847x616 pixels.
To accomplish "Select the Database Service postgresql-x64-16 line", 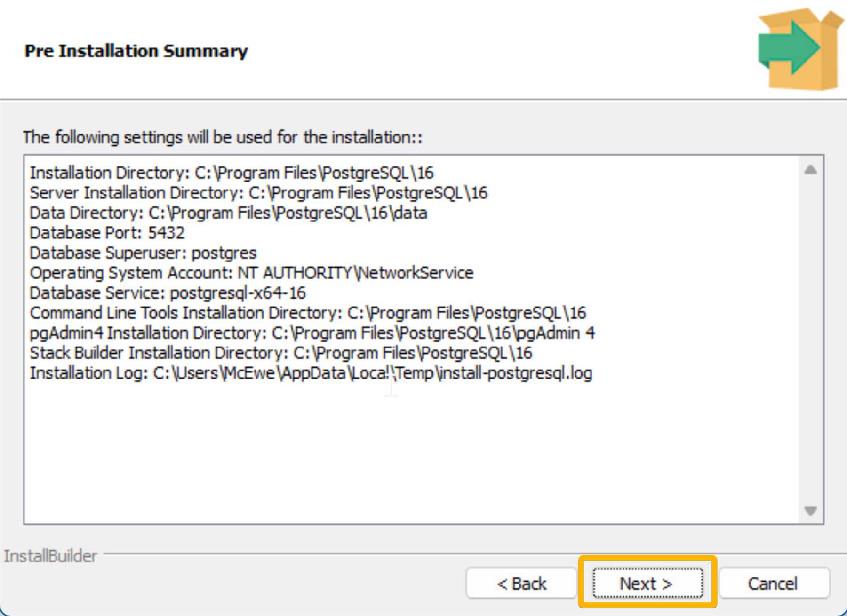I will (168, 293).
